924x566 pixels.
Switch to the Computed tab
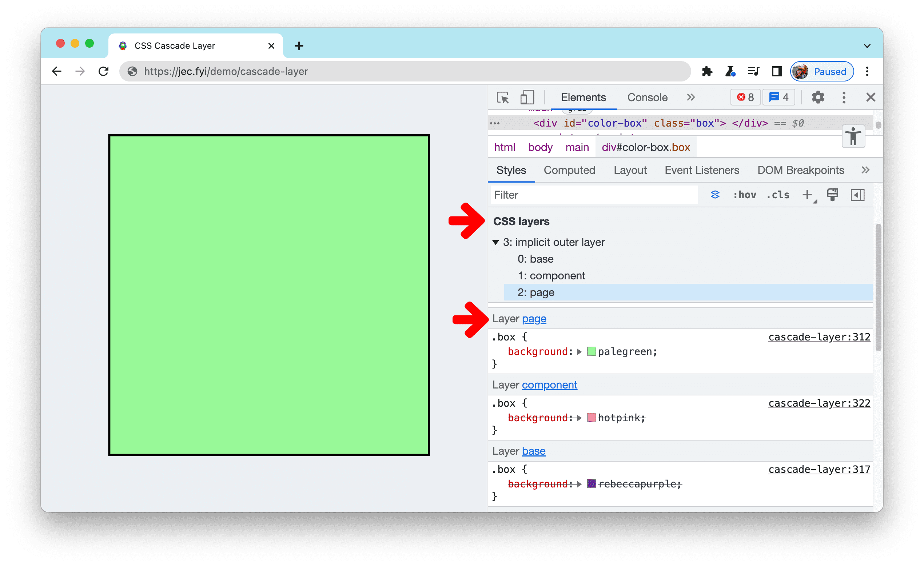(569, 170)
